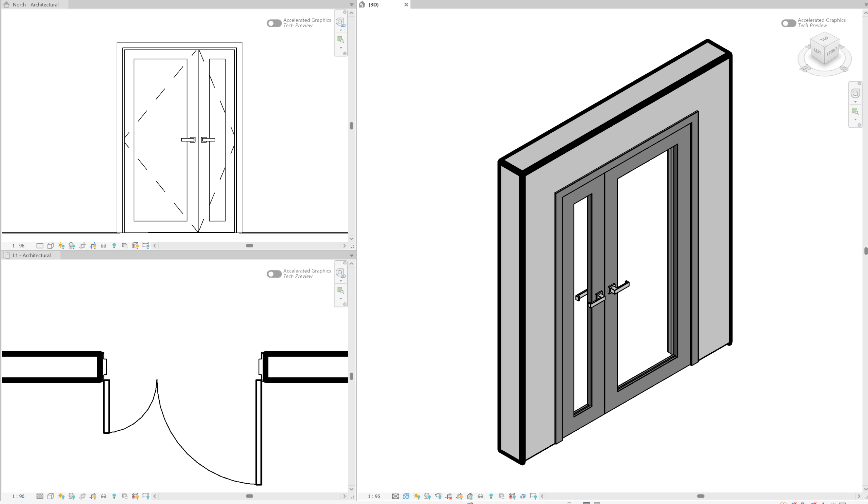Click Show Rendering Dialog teapot icon
The image size is (868, 504).
[438, 496]
